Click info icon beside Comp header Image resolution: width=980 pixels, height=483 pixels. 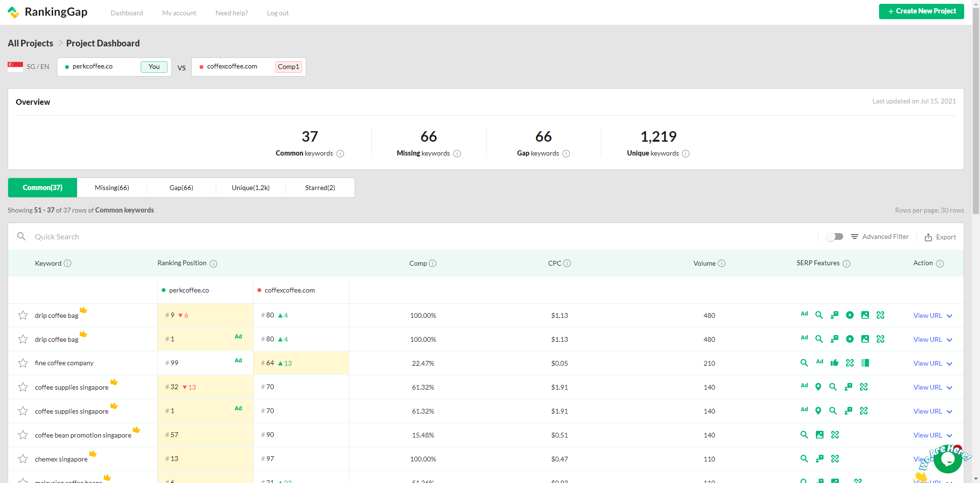(433, 263)
